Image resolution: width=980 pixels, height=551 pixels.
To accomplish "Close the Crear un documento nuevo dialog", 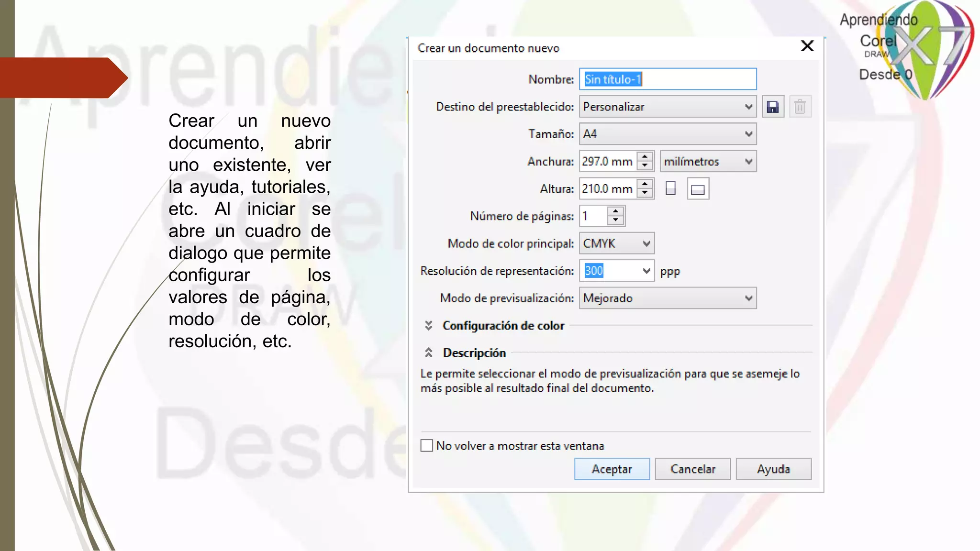I will [807, 46].
